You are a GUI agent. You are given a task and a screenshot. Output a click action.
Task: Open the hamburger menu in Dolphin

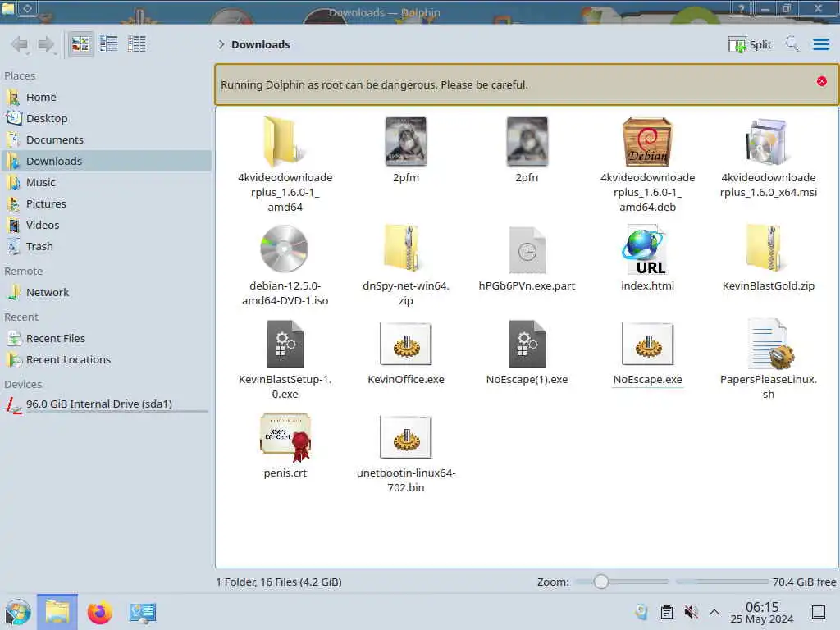820,44
